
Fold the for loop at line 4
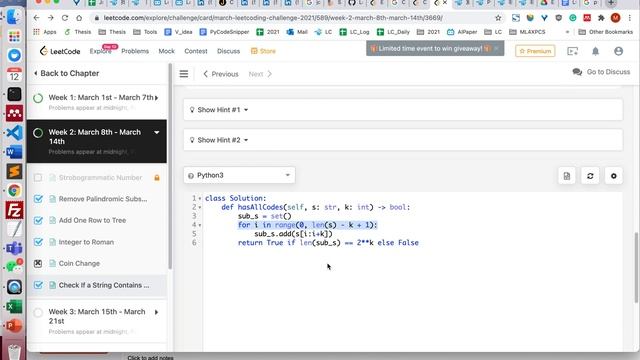(200, 225)
